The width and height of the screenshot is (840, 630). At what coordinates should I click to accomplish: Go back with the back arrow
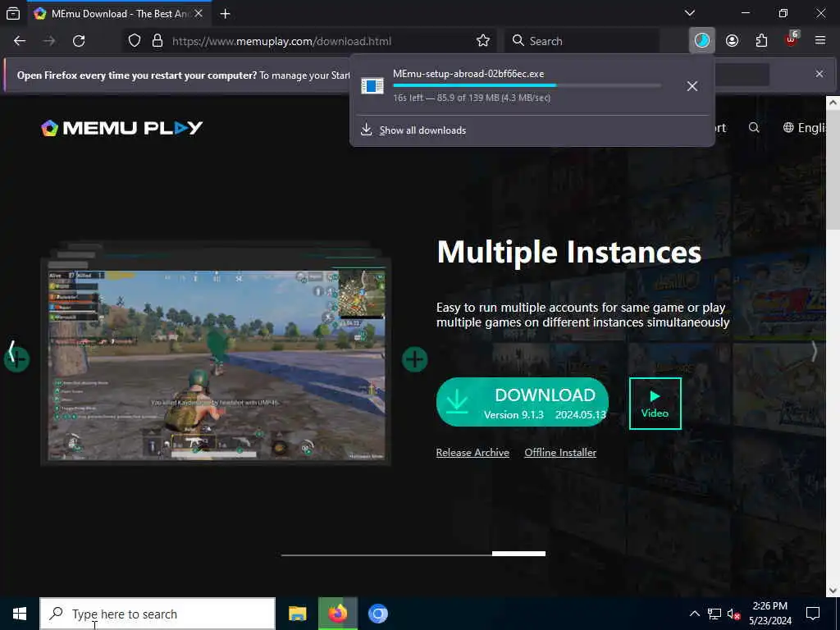[x=20, y=41]
